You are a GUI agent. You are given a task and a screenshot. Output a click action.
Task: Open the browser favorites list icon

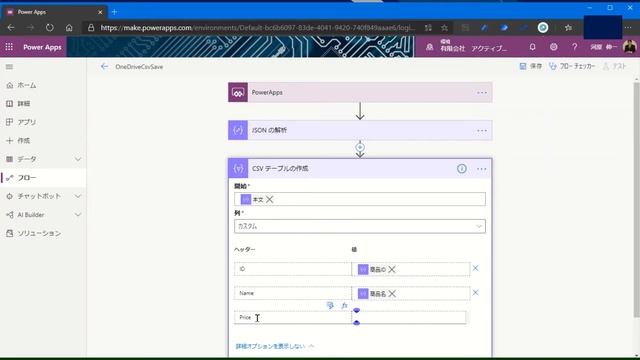568,28
